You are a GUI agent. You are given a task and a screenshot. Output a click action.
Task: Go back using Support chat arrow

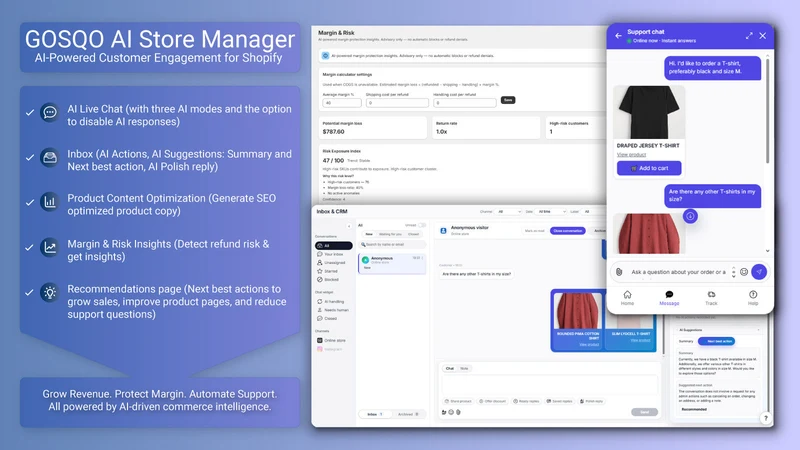pos(618,36)
